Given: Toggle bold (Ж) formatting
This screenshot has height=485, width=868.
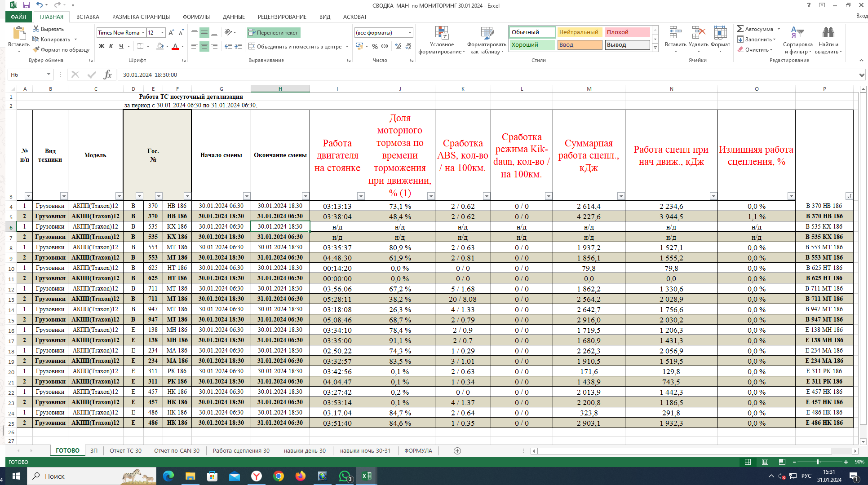Looking at the screenshot, I should 102,46.
